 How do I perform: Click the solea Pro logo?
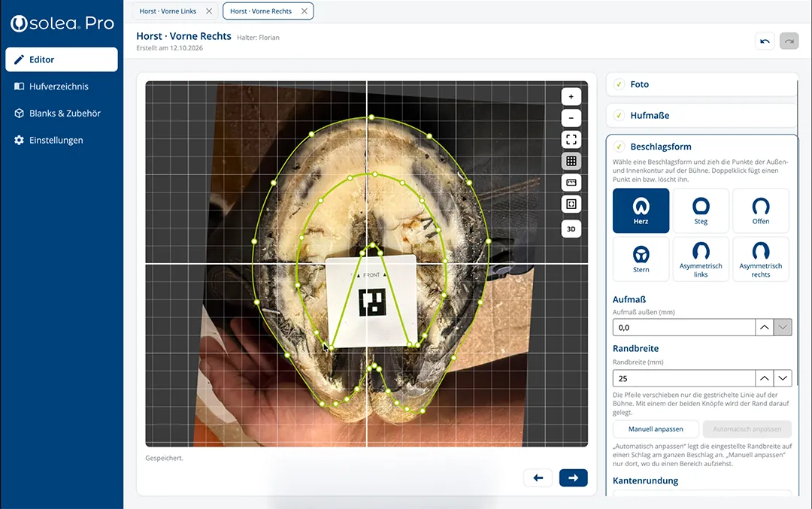tap(62, 23)
